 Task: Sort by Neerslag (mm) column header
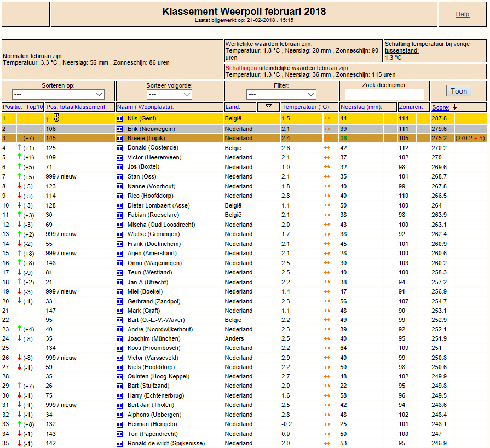click(x=361, y=107)
